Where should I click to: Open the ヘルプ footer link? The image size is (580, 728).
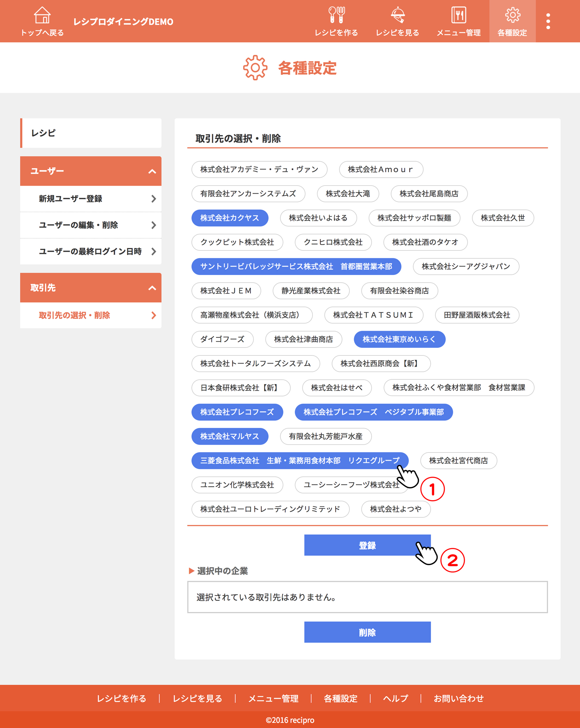click(x=395, y=698)
